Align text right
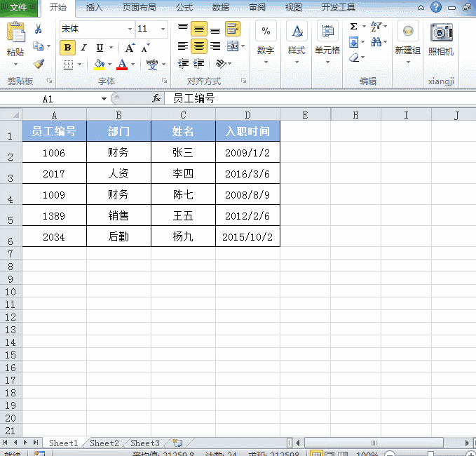Viewport: 476px width, 456px height. pos(215,46)
